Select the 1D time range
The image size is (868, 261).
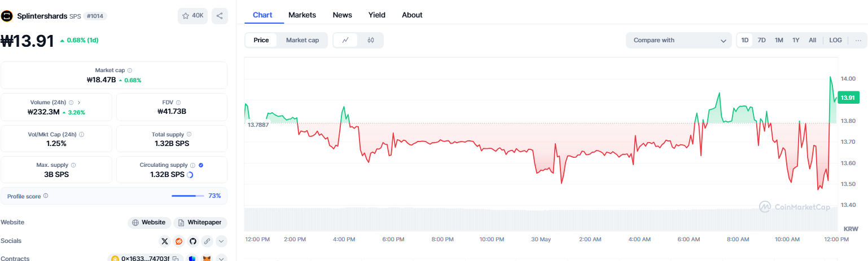745,40
